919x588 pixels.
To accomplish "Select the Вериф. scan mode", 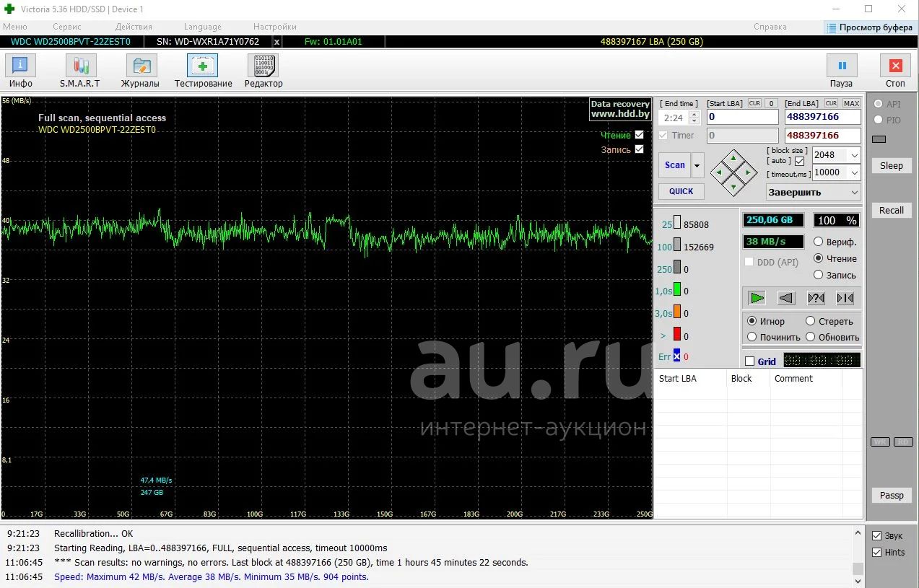I will coord(818,242).
